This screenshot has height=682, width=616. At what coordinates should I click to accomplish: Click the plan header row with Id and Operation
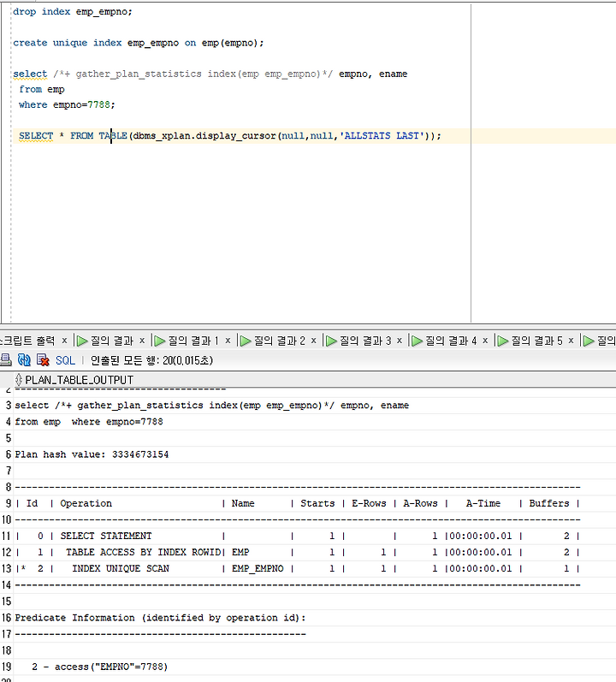point(298,503)
